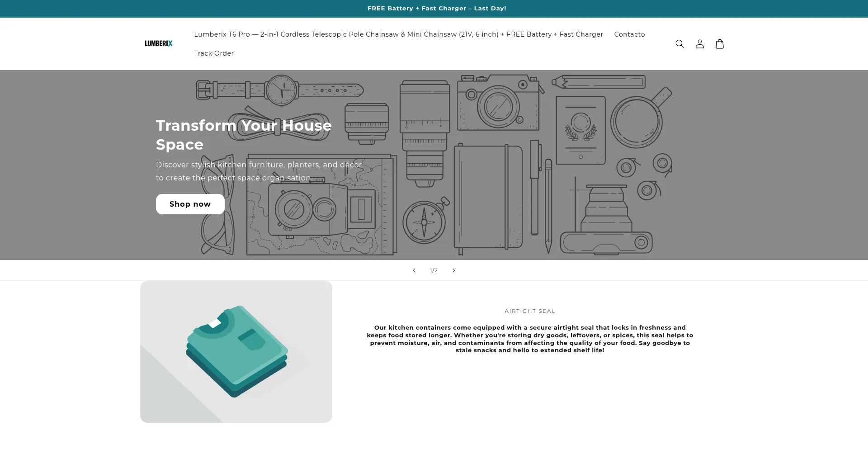Screen dimensions: 868x449
Task: Go to previous slide arrow
Action: coord(414,270)
